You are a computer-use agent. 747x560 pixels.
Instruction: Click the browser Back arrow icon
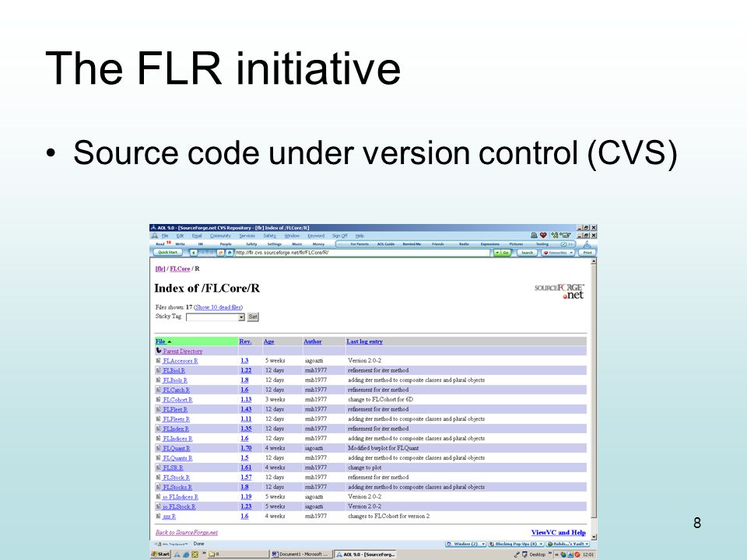click(x=194, y=252)
